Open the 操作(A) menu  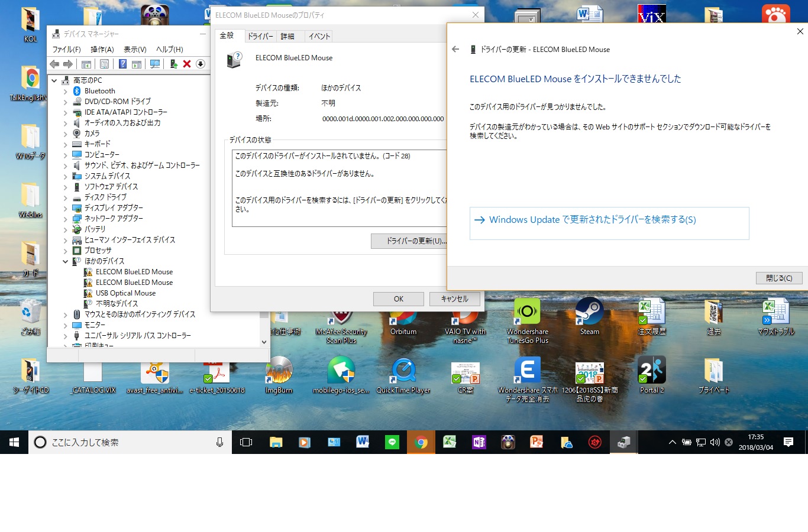(x=102, y=50)
